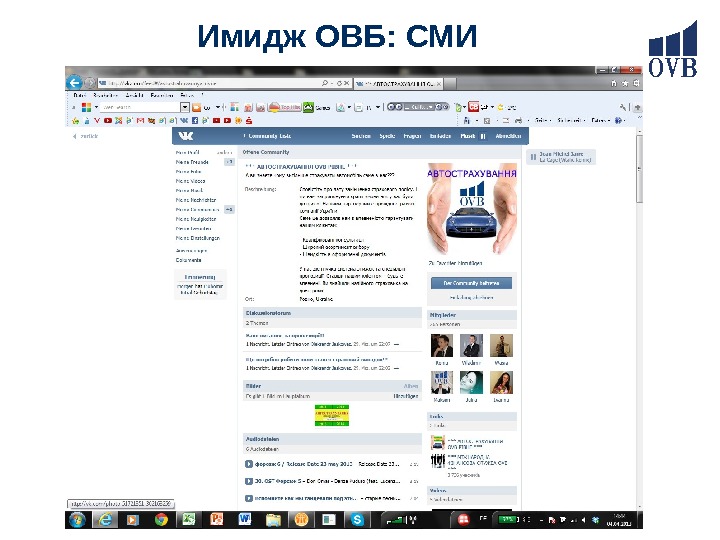Screen dimensions: 720x540
Task: Click the IE tools gear icon
Action: [636, 83]
